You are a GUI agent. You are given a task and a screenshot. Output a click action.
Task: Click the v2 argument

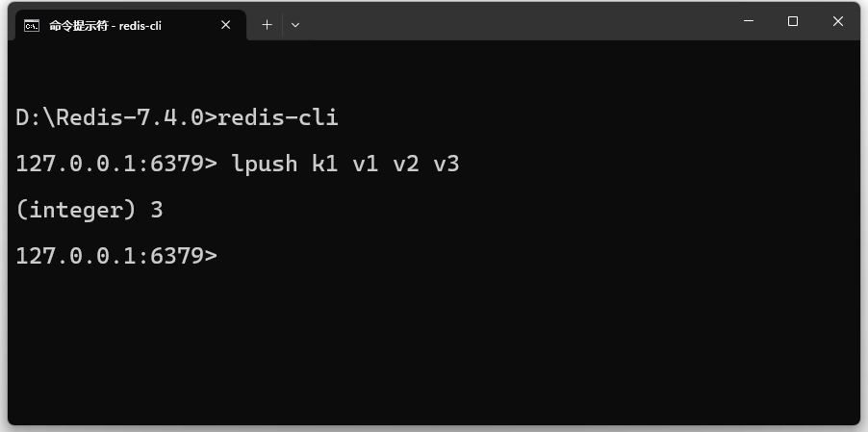[x=406, y=165]
